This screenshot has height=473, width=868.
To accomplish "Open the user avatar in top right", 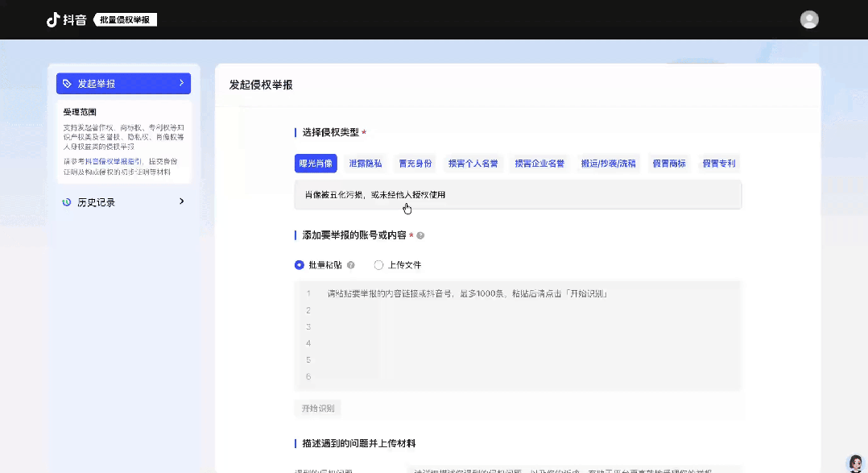I will 809,19.
